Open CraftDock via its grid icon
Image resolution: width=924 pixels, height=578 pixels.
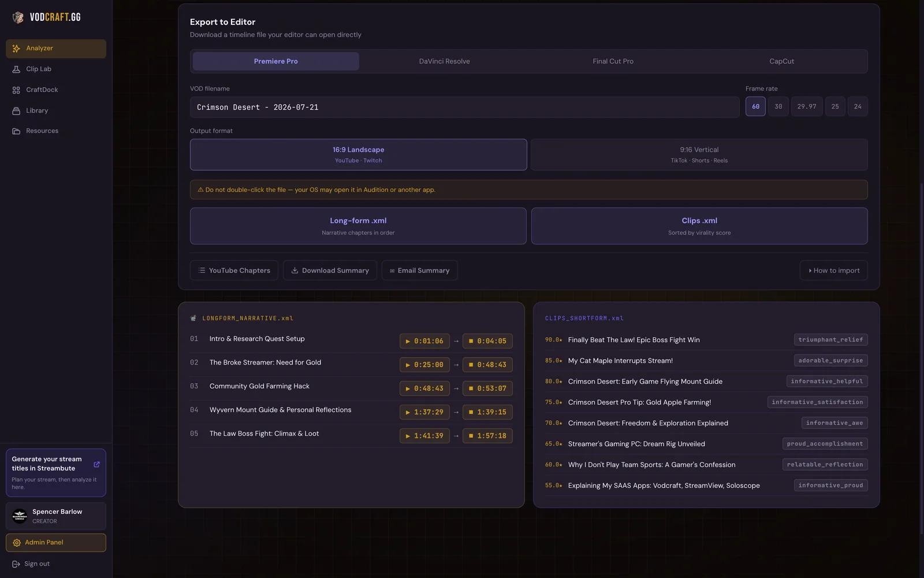click(16, 90)
